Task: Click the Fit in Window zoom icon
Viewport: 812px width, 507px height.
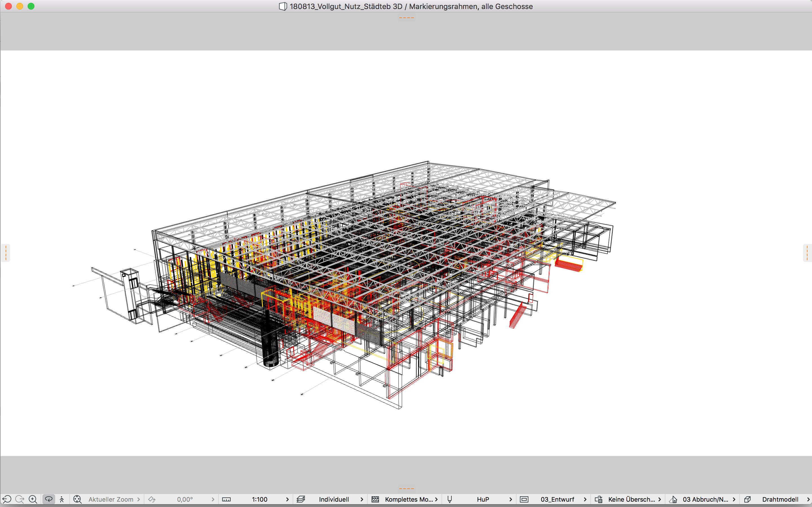Action: 78,499
